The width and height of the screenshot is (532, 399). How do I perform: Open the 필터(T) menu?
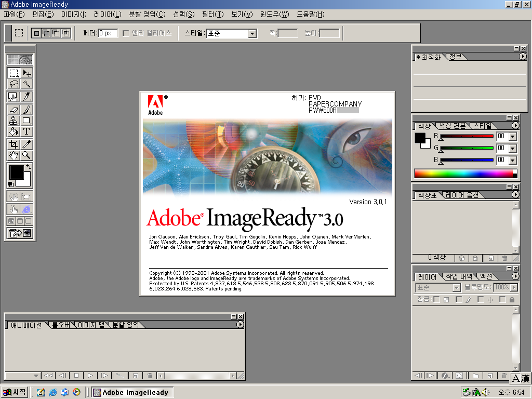212,14
